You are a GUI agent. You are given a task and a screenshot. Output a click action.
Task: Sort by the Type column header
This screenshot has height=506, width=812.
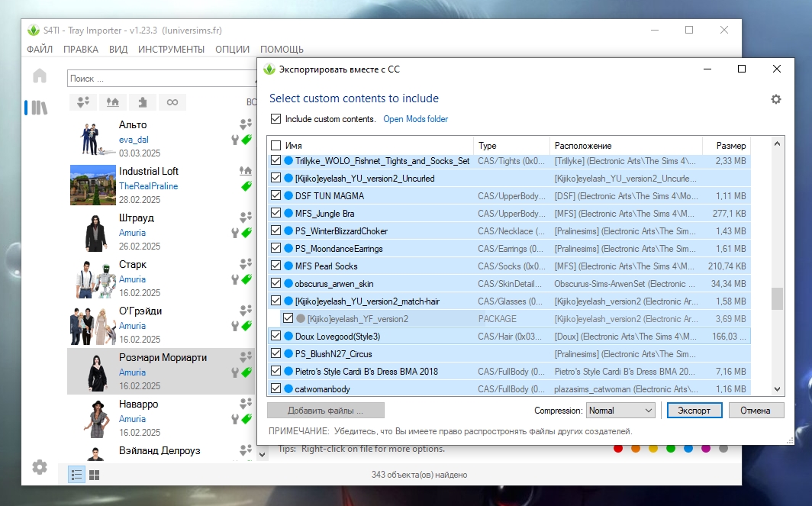pyautogui.click(x=511, y=146)
